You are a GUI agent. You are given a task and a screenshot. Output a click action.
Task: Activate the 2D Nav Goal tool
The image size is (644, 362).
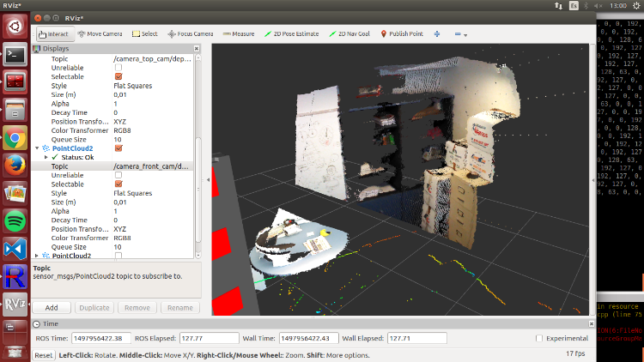(350, 33)
